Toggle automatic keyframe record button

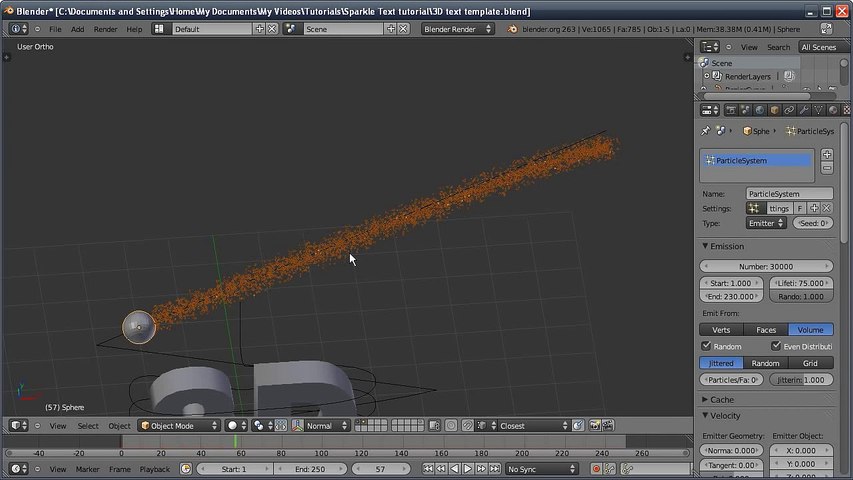pos(596,469)
